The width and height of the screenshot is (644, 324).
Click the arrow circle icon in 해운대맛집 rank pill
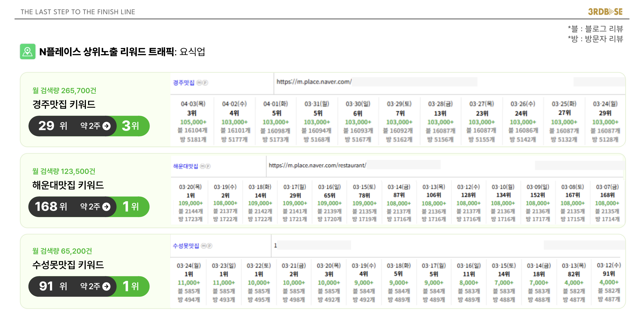107,207
